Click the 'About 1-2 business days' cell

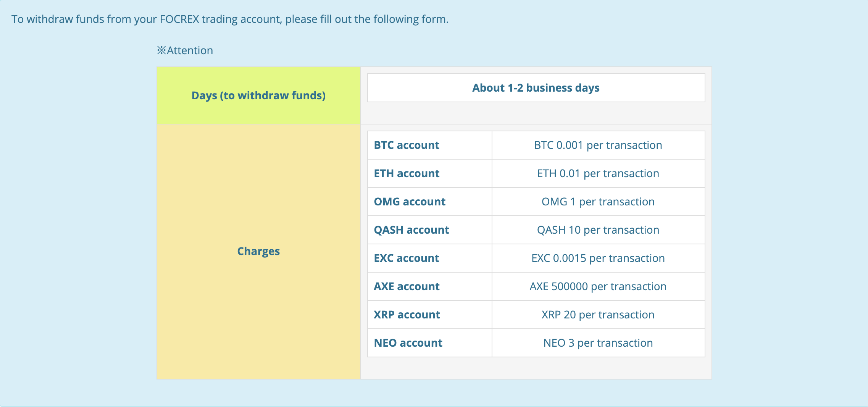[x=536, y=88]
